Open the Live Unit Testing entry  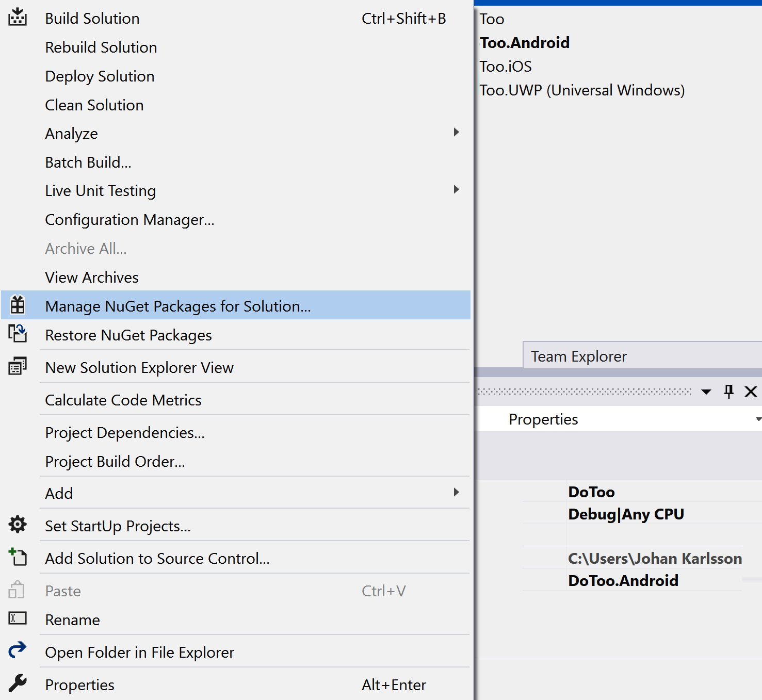tap(236, 191)
